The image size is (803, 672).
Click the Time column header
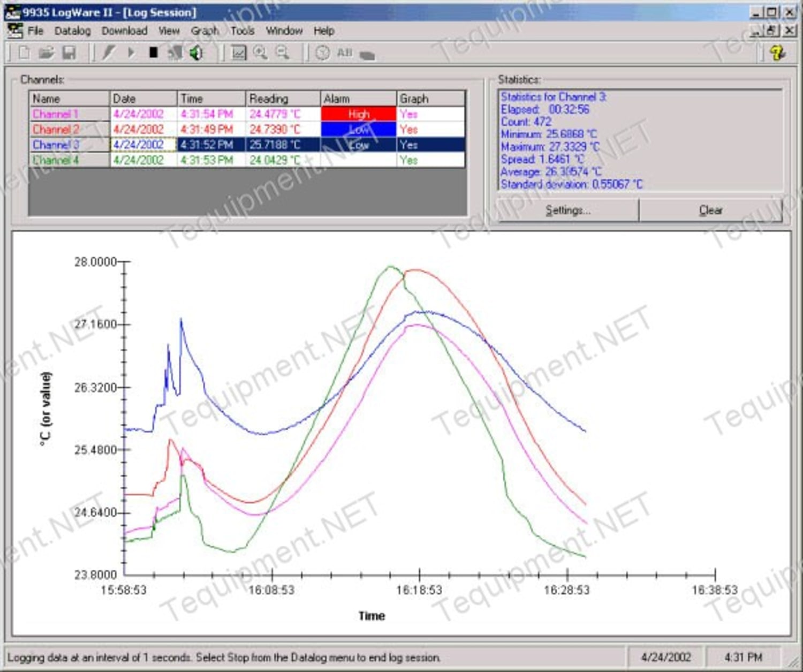(x=211, y=99)
